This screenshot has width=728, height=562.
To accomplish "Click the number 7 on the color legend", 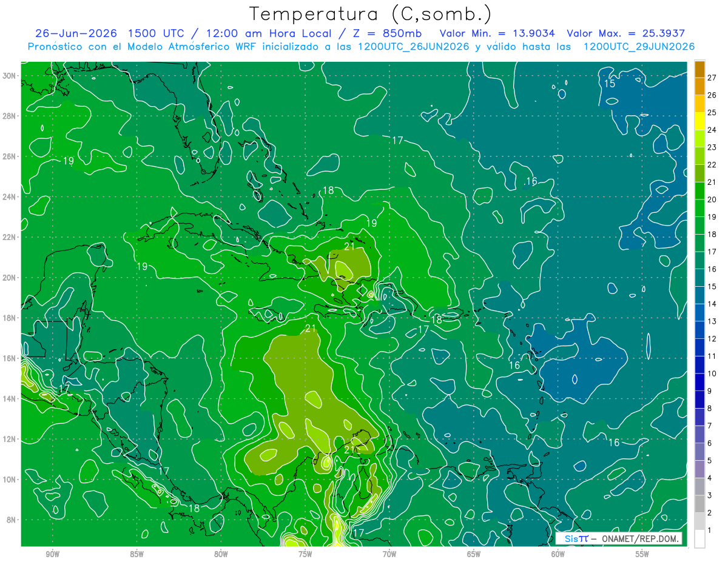I will (710, 426).
